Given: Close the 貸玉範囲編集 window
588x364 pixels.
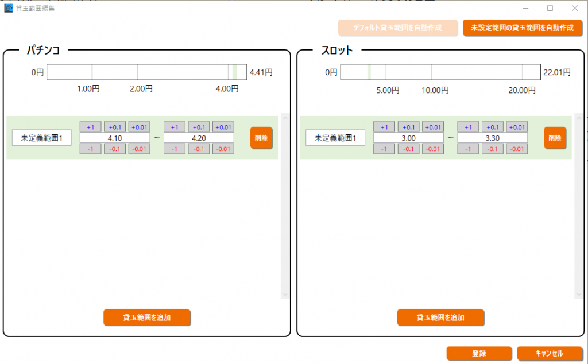Looking at the screenshot, I should (x=575, y=8).
